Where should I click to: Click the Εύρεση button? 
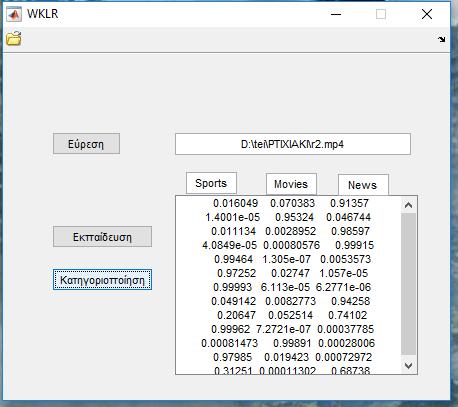pyautogui.click(x=86, y=144)
